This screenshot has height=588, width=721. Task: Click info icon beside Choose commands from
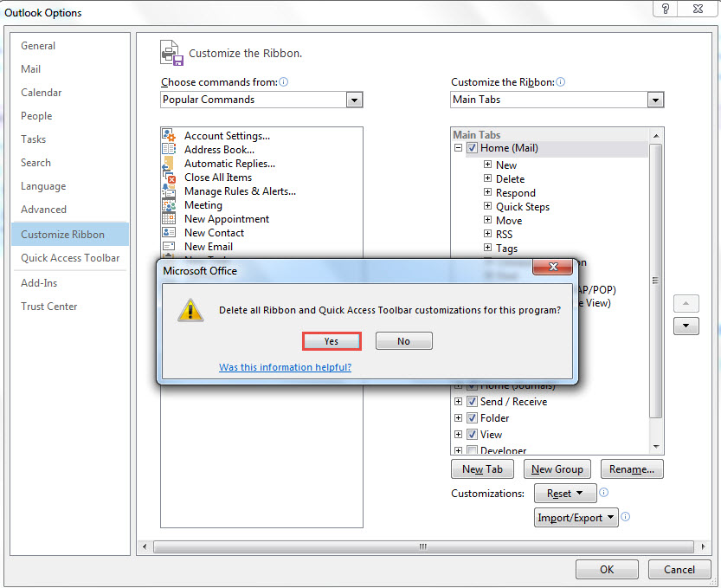point(284,82)
